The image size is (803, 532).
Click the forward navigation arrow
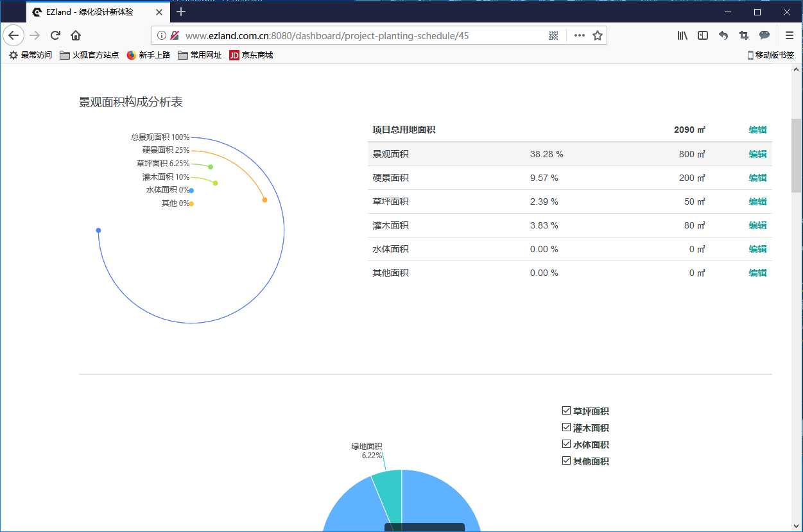pos(35,35)
